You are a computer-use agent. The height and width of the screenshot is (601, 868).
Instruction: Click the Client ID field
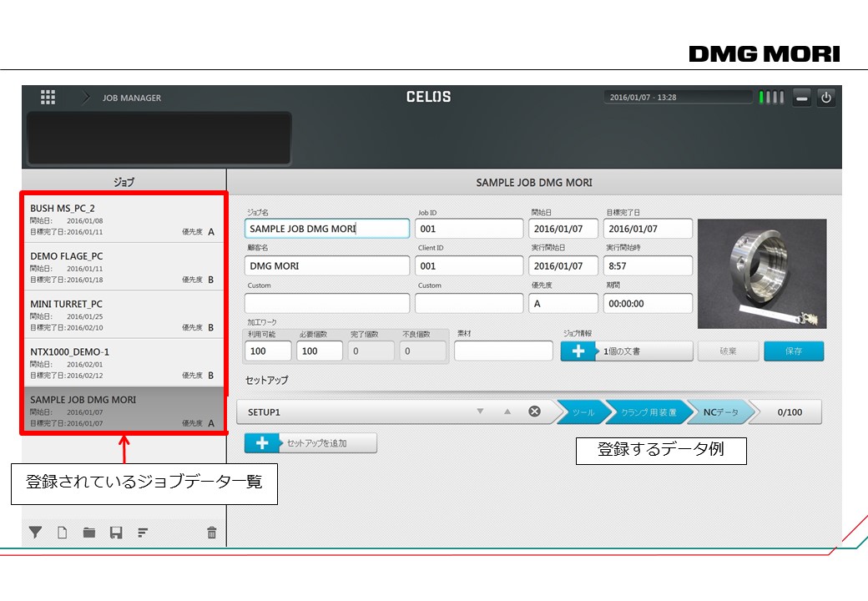[469, 265]
